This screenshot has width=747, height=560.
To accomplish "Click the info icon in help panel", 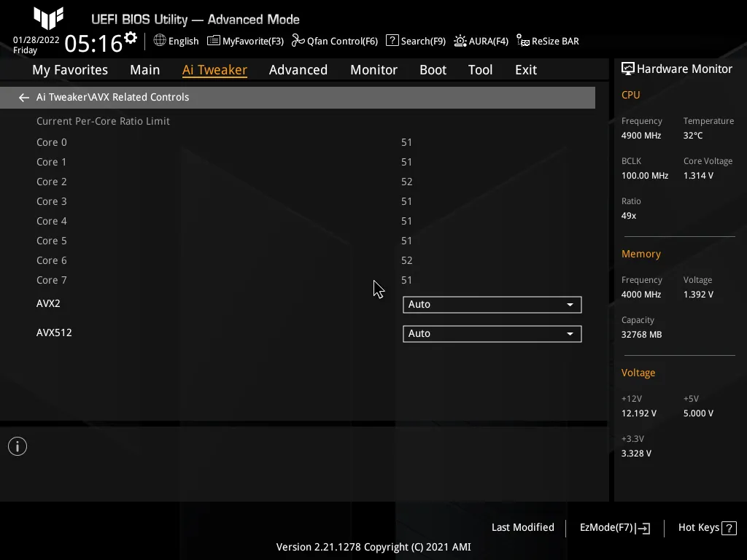I will click(18, 446).
